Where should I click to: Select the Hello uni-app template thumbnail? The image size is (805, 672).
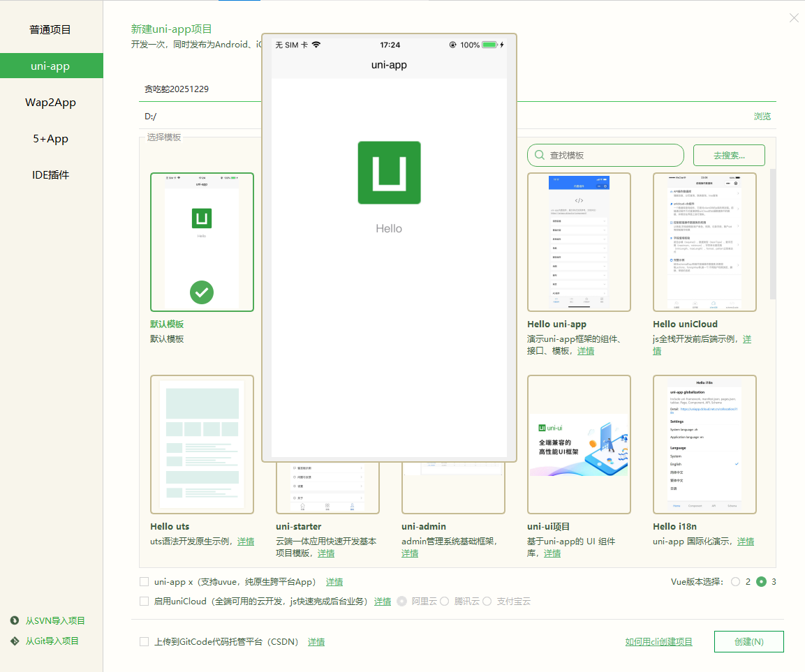point(579,241)
